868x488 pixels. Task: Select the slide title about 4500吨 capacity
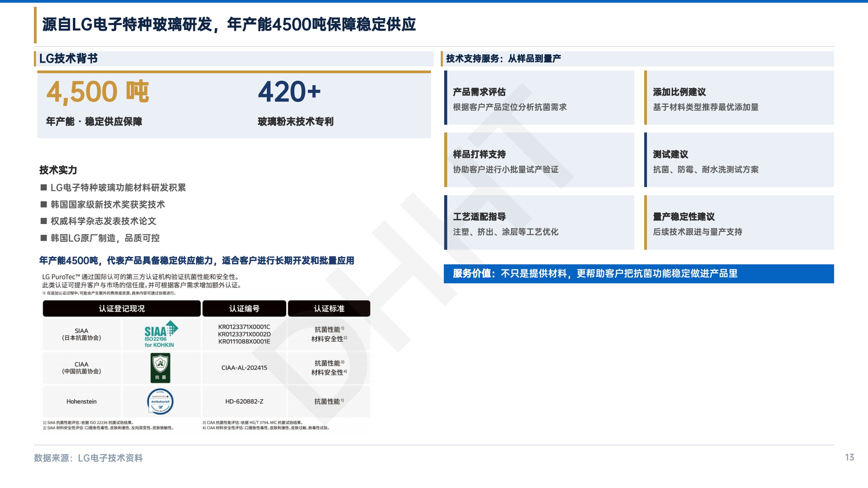[229, 24]
